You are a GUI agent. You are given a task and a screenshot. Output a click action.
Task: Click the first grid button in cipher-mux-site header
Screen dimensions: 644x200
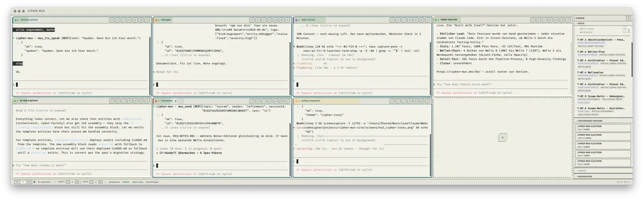(x=533, y=20)
